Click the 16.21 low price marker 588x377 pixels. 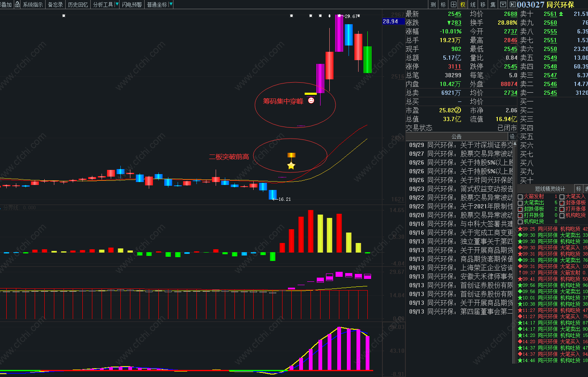click(284, 199)
